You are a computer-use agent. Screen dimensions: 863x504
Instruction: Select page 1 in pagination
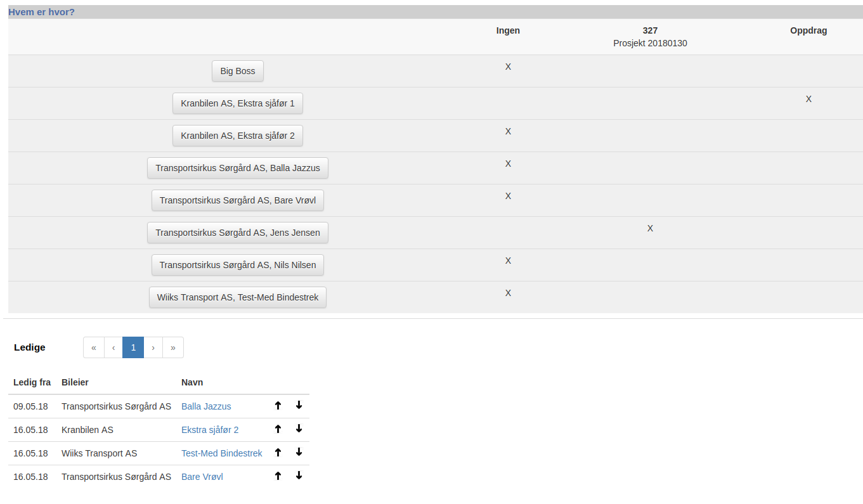[133, 347]
